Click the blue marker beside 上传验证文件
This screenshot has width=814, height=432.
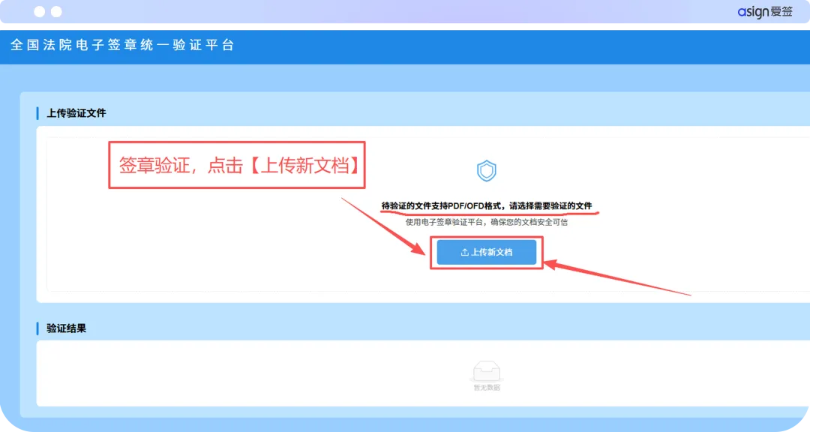point(38,113)
